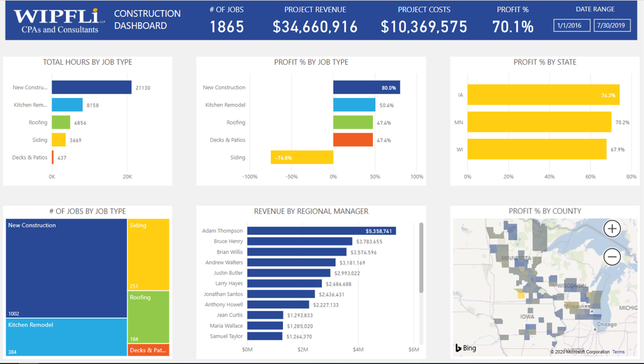The image size is (644, 364).
Task: Zoom in on the county map
Action: coord(612,229)
